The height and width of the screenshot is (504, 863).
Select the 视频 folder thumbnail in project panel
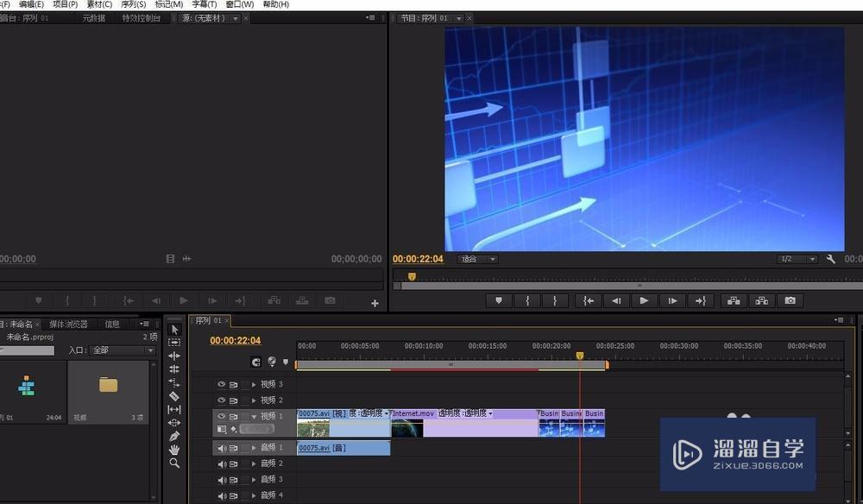(108, 385)
